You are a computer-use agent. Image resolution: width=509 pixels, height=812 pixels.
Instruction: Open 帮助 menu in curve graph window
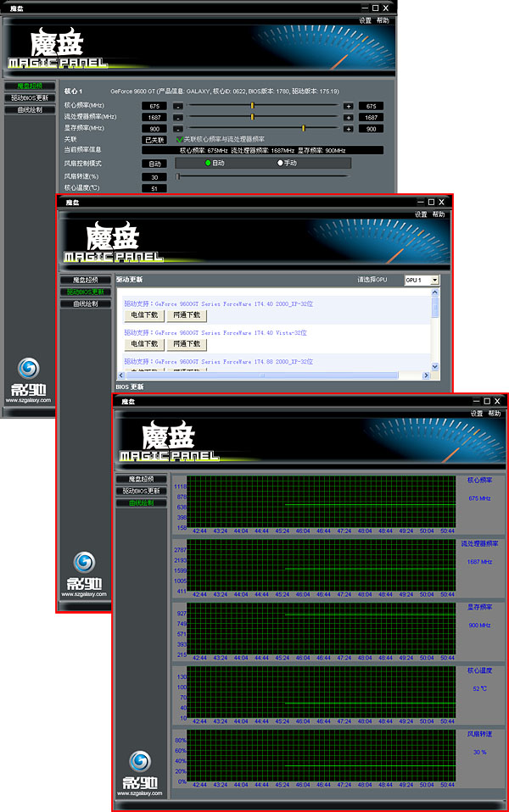[x=495, y=414]
